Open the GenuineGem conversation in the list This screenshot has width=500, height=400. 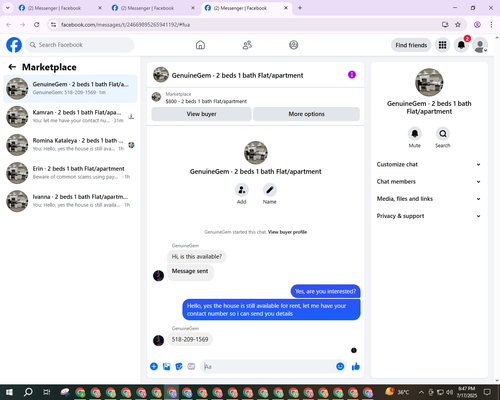coord(70,89)
